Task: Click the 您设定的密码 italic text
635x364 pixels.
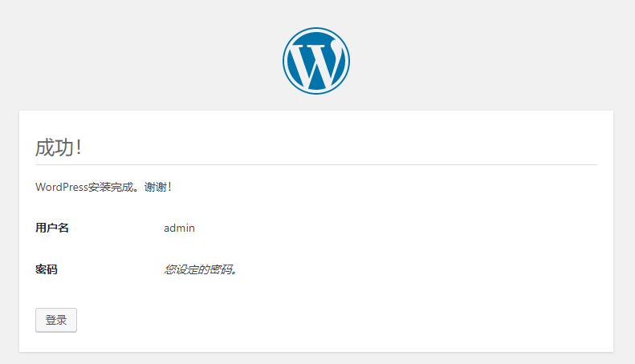Action: [x=201, y=269]
